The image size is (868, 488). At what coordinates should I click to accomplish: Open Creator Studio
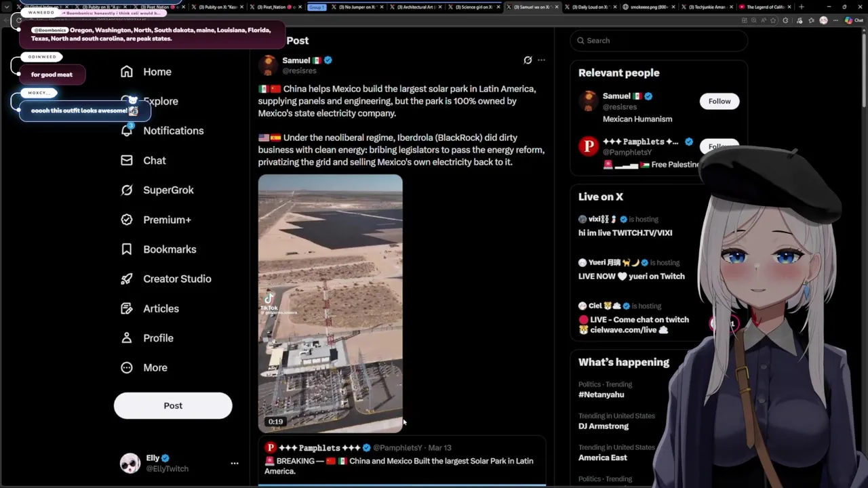165,279
